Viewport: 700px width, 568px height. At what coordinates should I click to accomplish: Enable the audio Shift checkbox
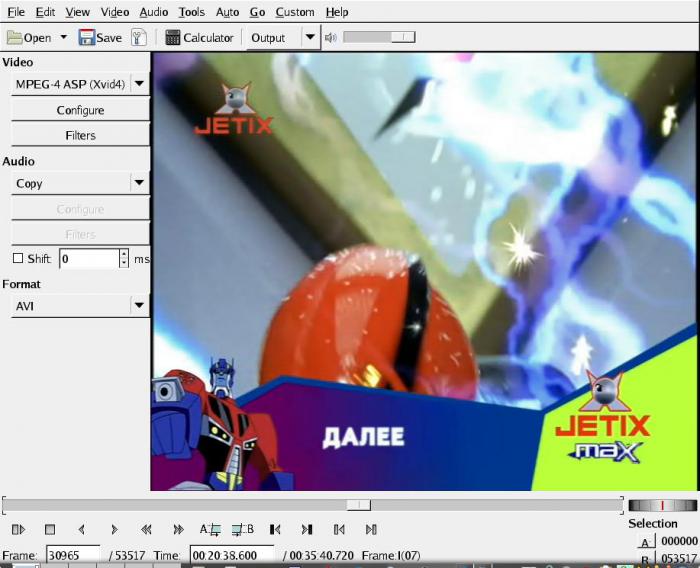click(x=18, y=259)
